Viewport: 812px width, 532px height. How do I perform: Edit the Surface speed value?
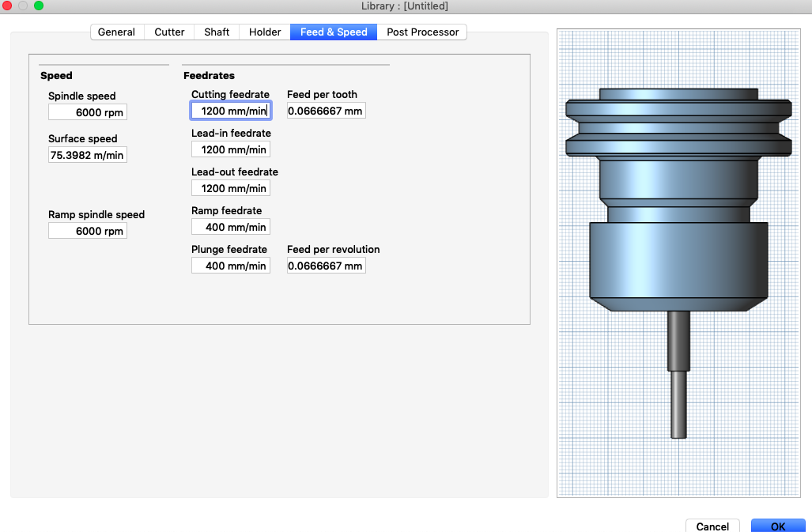click(x=88, y=155)
